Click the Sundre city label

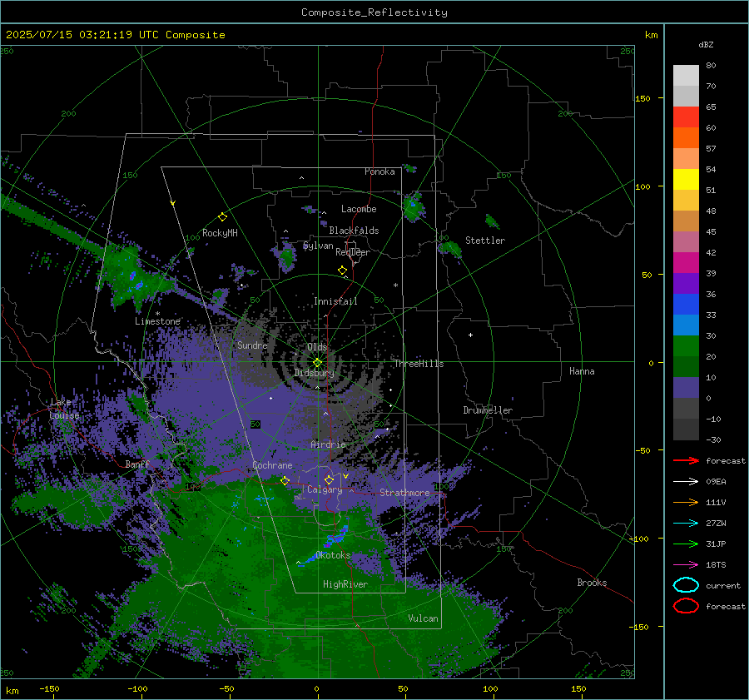tap(252, 345)
